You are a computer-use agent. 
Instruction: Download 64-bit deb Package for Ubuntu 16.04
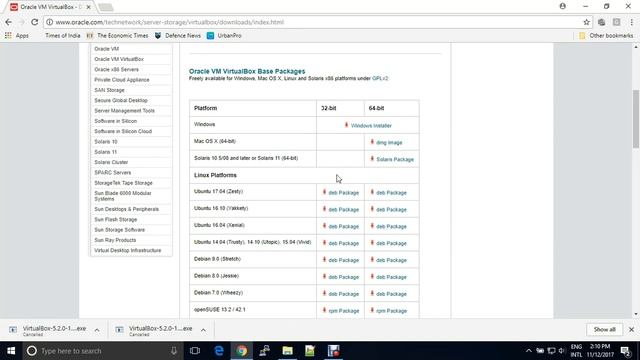391,227
